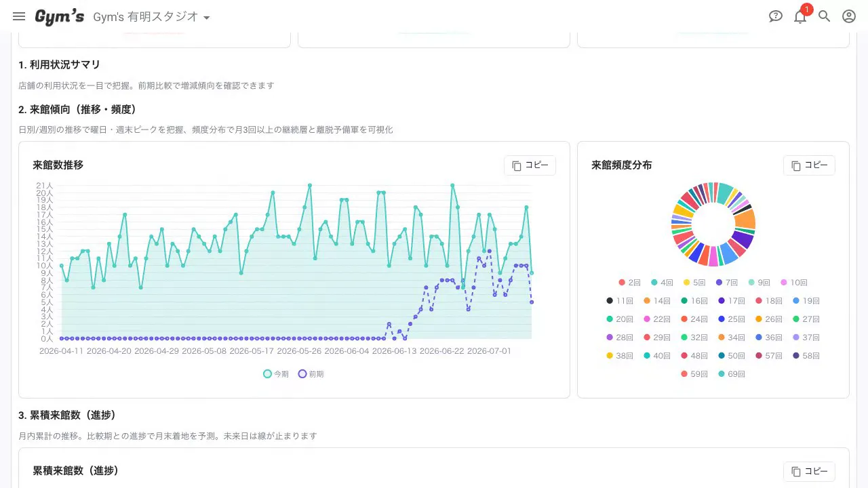Click the 17回 purple legend item

[x=732, y=301]
